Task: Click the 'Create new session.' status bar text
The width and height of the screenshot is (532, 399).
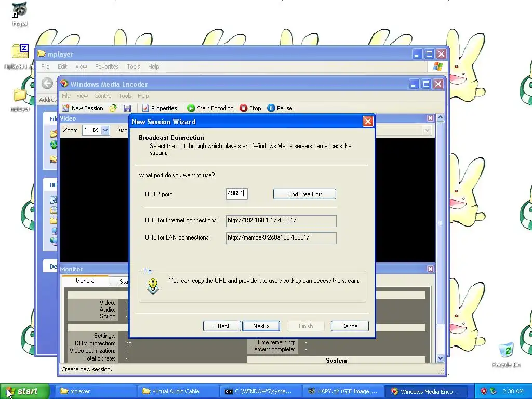Action: (87, 369)
